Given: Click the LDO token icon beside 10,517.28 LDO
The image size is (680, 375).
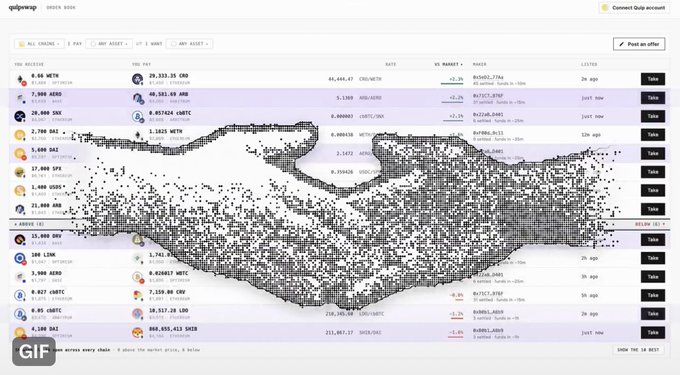Looking at the screenshot, I should (137, 314).
